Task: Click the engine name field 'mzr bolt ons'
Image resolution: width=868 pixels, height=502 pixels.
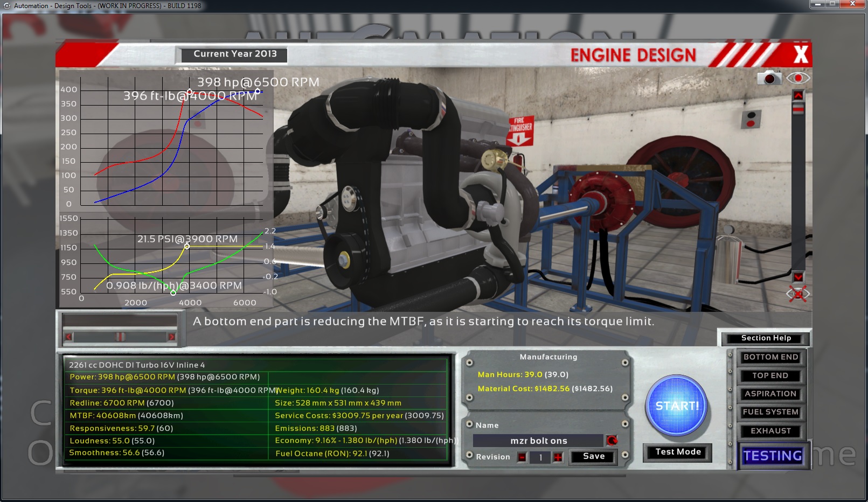Action: (x=538, y=441)
